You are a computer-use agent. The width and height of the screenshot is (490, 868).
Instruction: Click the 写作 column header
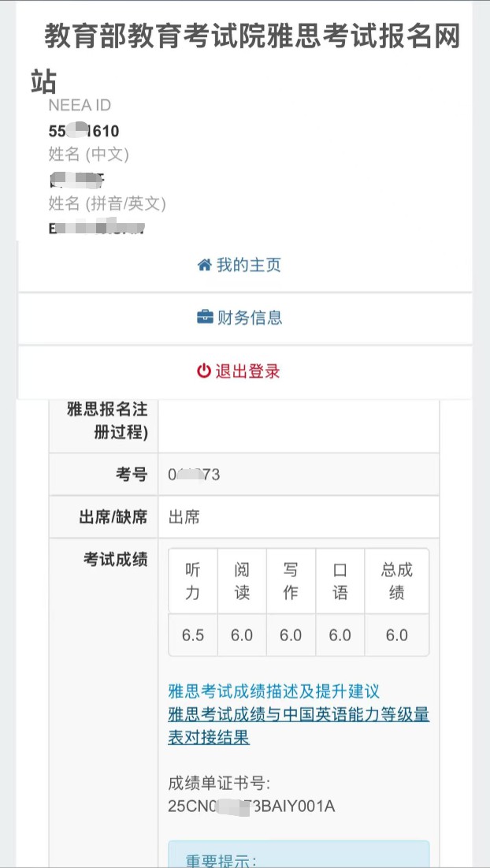291,581
